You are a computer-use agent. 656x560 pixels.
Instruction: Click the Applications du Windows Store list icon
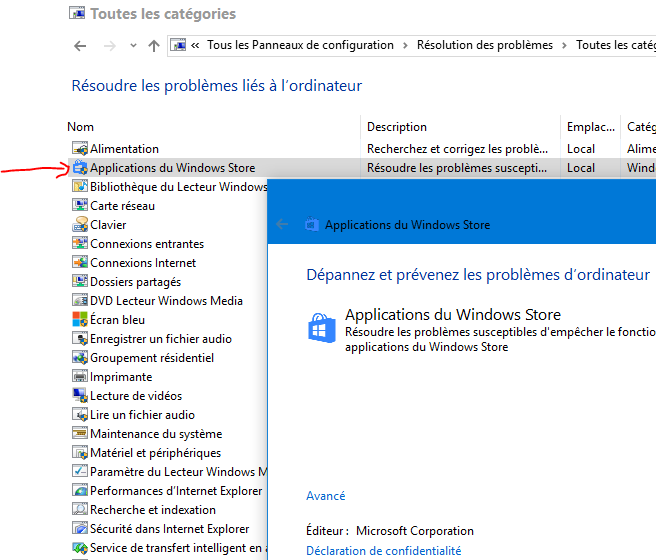click(80, 168)
